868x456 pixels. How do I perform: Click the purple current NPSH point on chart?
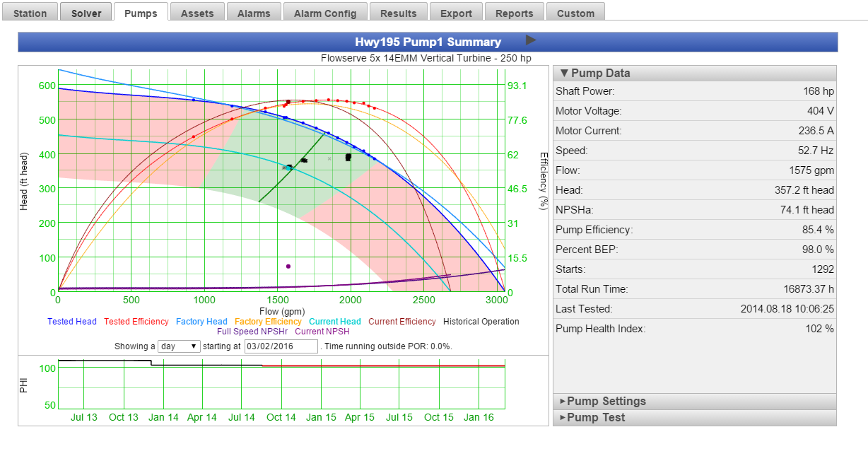[288, 267]
